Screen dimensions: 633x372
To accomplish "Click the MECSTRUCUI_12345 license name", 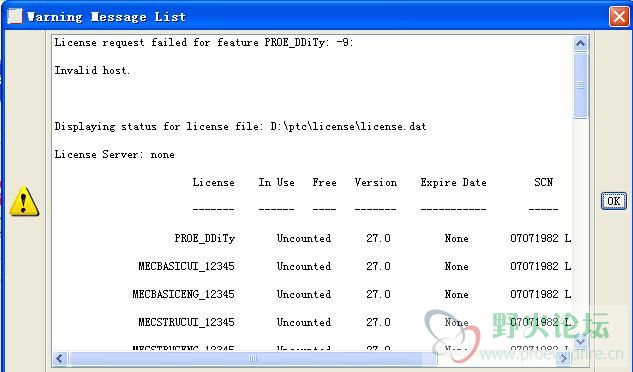I will (x=187, y=322).
